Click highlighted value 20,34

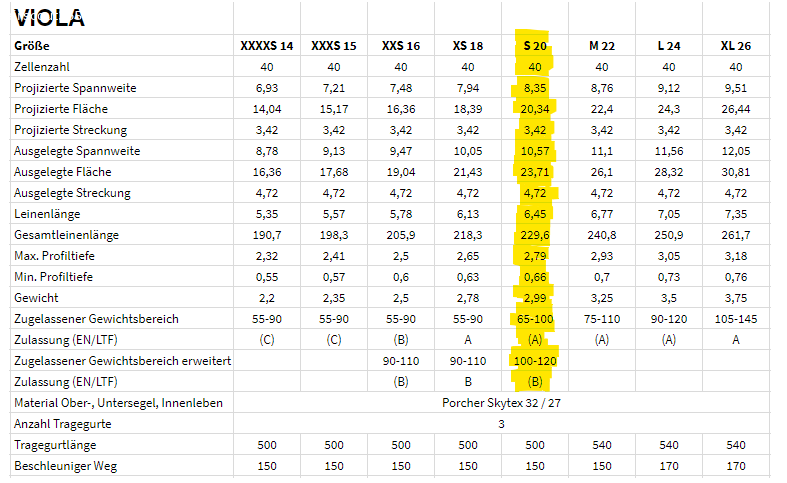pos(535,109)
